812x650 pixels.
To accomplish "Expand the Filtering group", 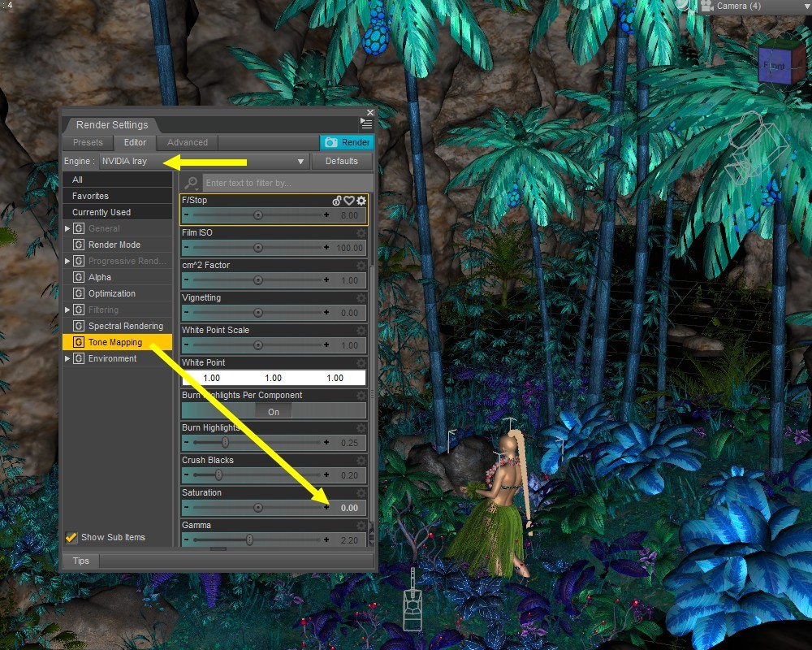I will click(x=67, y=310).
